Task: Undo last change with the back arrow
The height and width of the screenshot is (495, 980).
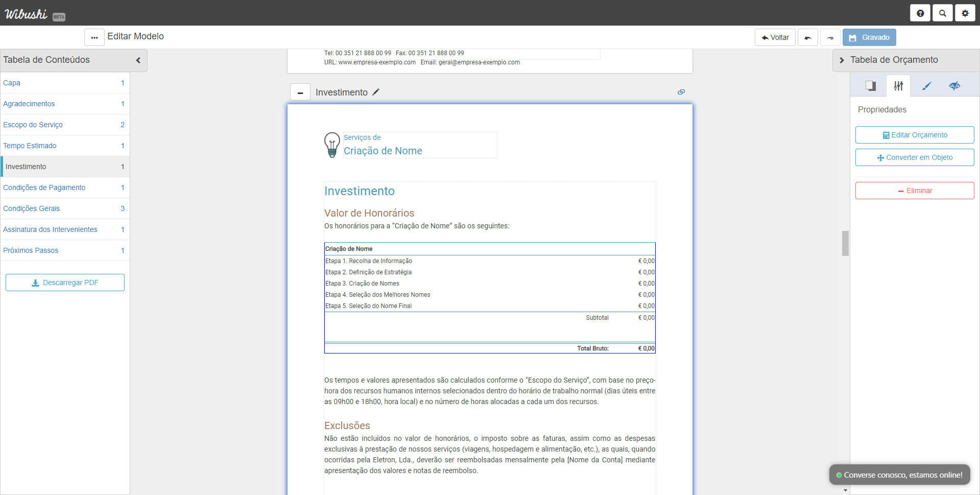Action: 807,37
